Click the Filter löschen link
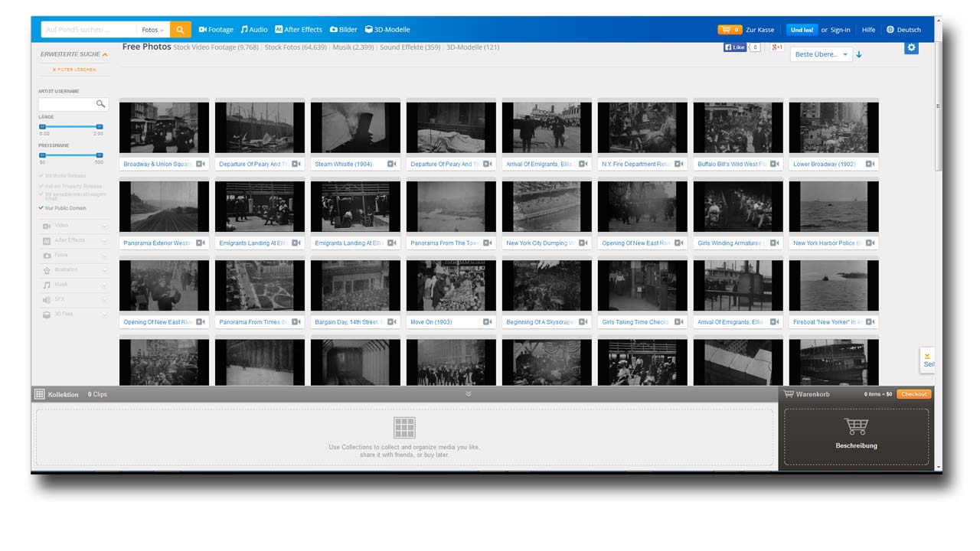This screenshot has height=551, width=980. click(x=74, y=70)
